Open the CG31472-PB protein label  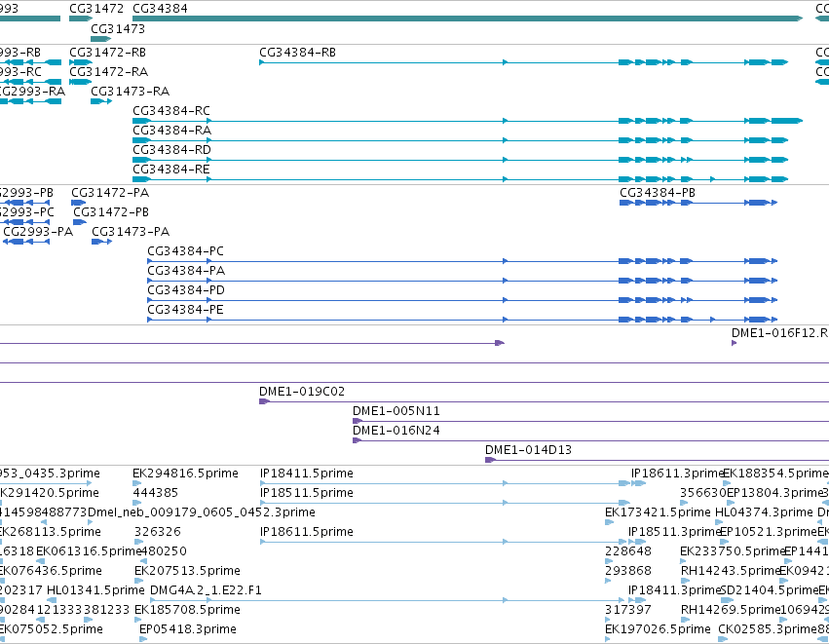click(111, 212)
